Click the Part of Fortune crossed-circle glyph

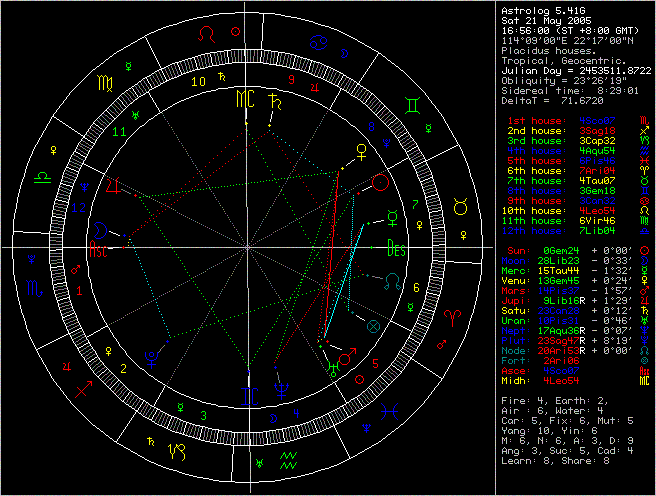click(x=374, y=325)
